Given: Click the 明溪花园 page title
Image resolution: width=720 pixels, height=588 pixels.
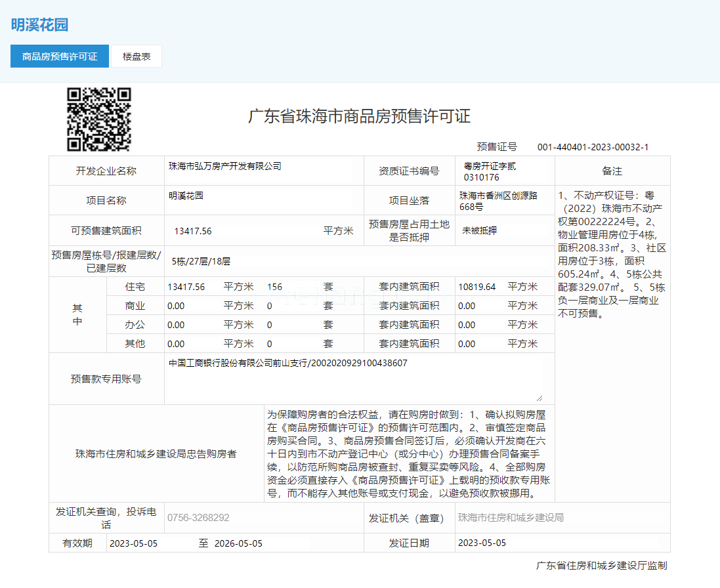Looking at the screenshot, I should point(39,25).
